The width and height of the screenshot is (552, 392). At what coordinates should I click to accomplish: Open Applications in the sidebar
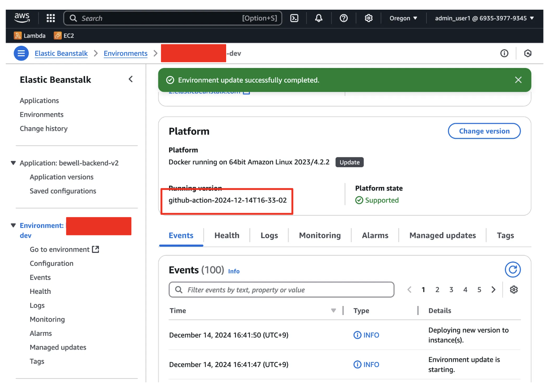click(39, 100)
